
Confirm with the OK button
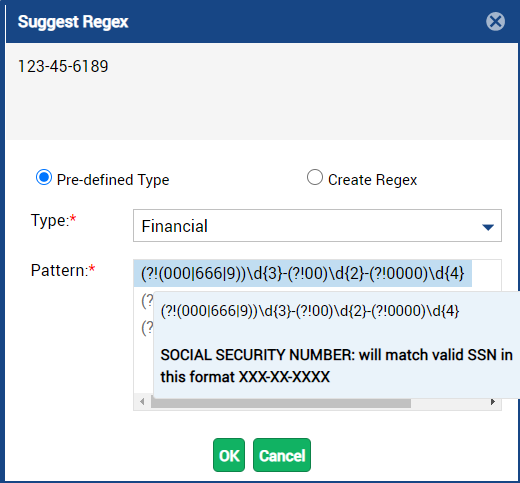pyautogui.click(x=229, y=455)
